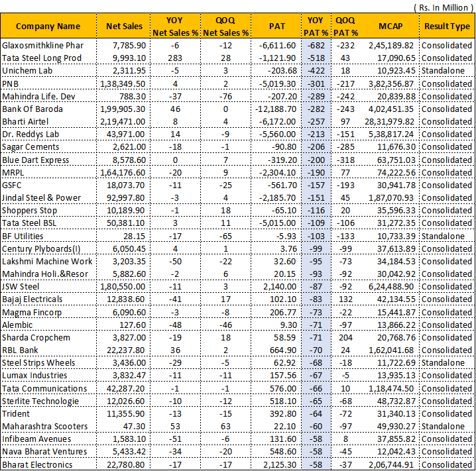Select MCAP value 6,24,488.90

tap(391, 287)
